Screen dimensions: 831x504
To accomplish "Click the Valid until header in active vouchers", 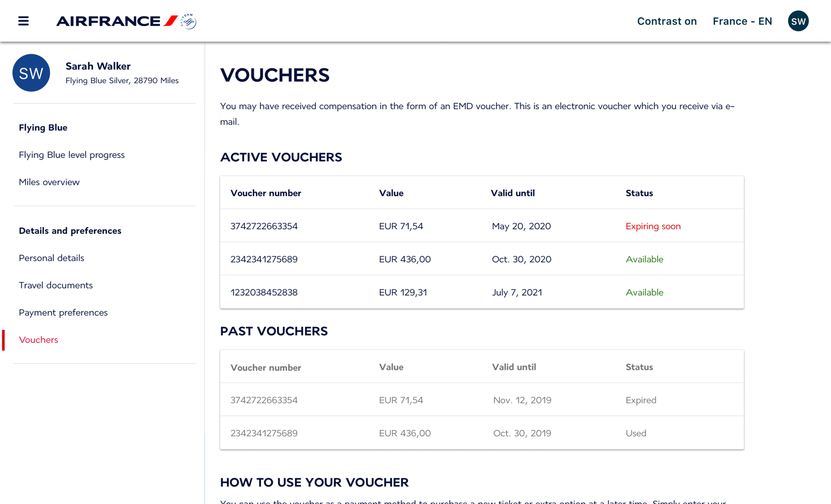I will coord(512,193).
